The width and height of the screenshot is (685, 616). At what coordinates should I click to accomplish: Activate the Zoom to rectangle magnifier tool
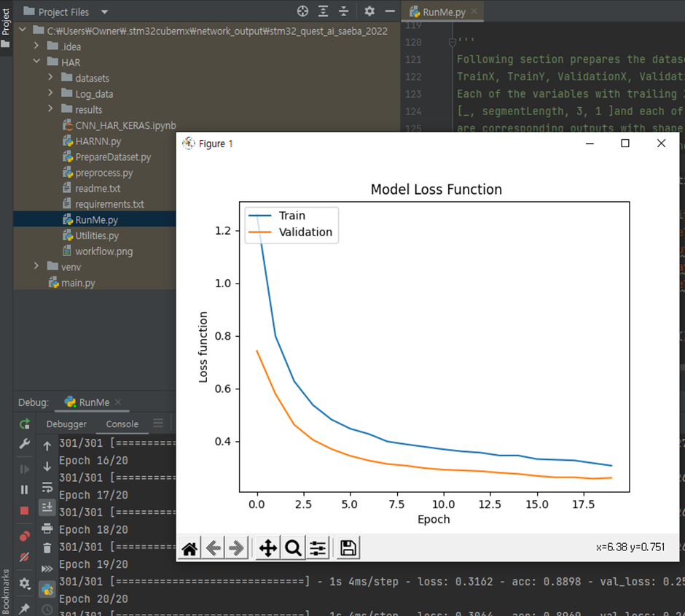[x=293, y=548]
